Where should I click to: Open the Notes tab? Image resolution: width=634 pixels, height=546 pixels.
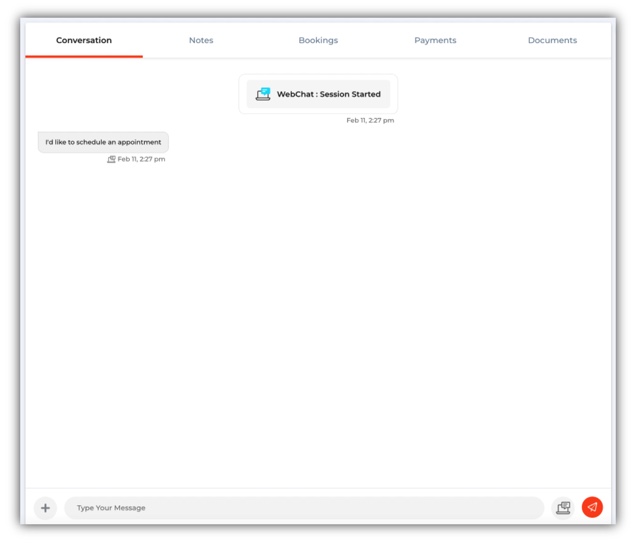point(201,40)
